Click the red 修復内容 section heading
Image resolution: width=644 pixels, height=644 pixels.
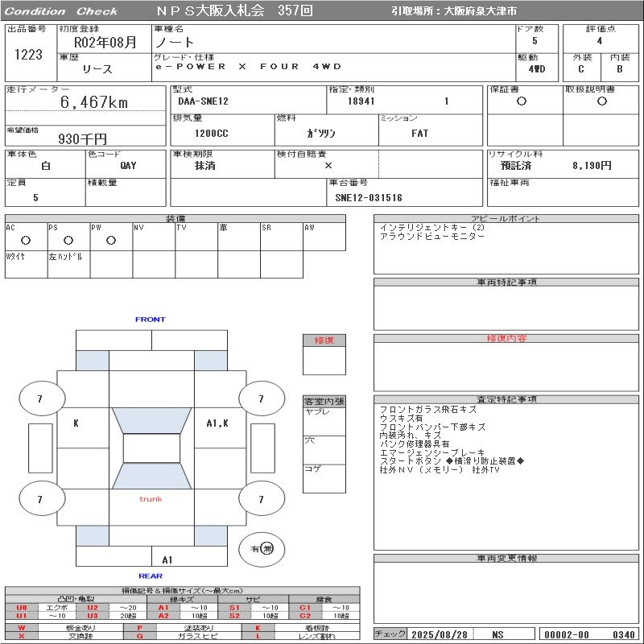pos(506,339)
